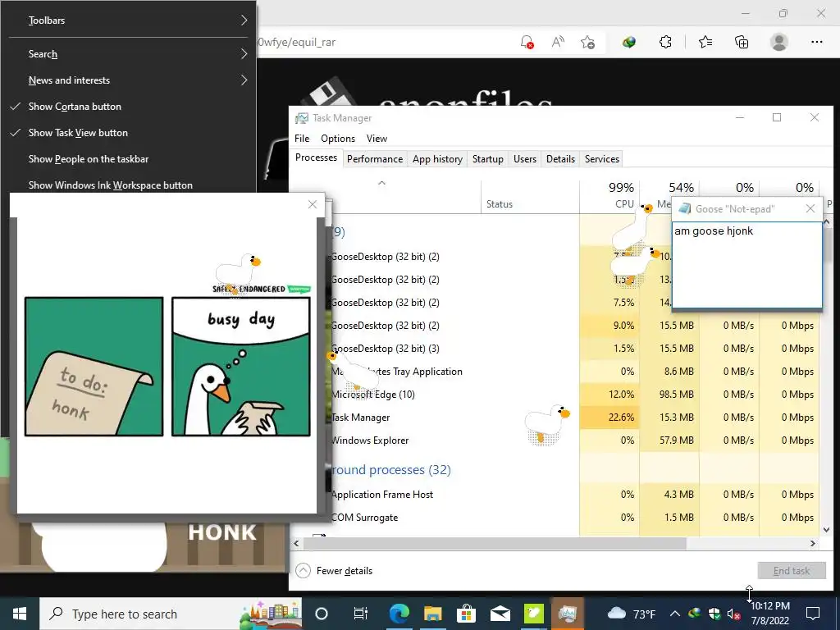The image size is (840, 630).
Task: Enable Show Windows Ink Workspace button
Action: click(x=128, y=185)
